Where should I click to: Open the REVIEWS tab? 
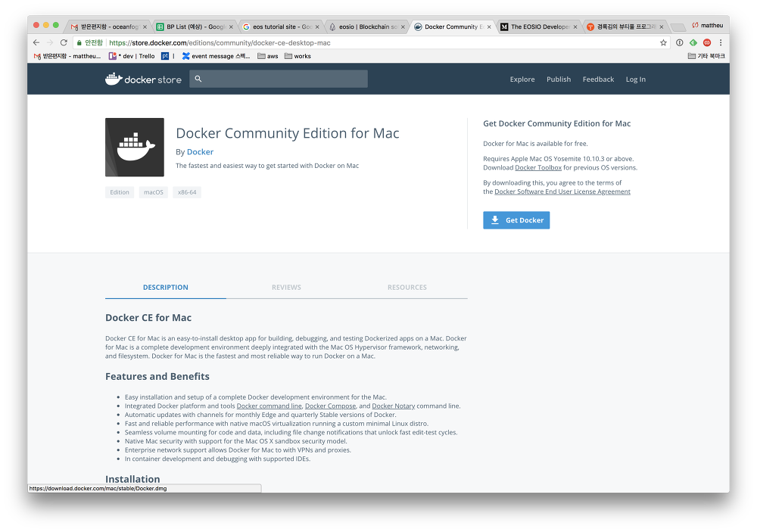click(286, 288)
